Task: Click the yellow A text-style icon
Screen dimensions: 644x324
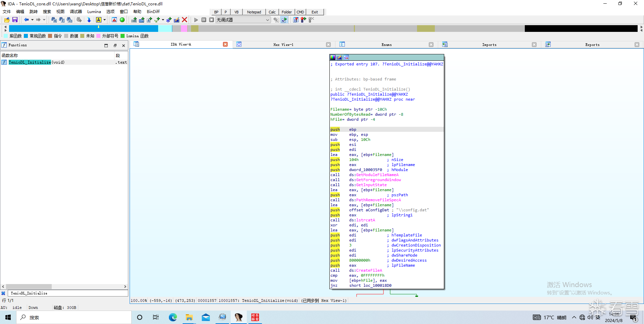Action: coord(99,20)
